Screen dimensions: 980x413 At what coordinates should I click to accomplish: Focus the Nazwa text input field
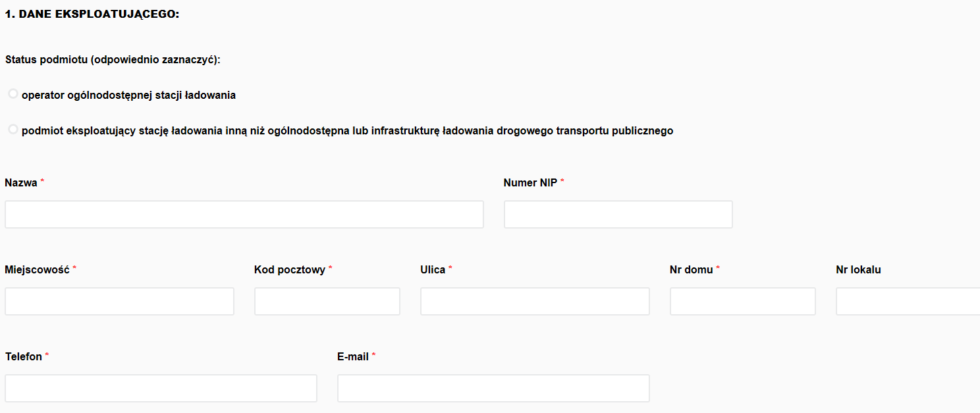[244, 215]
